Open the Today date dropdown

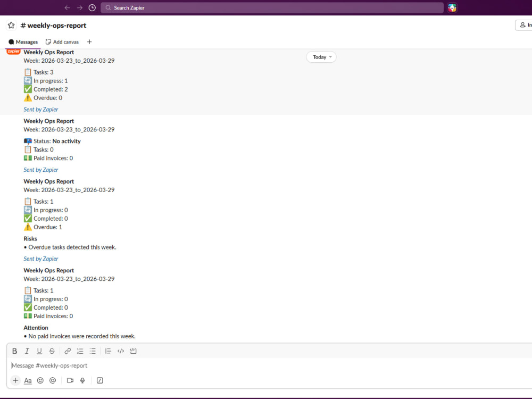pyautogui.click(x=321, y=57)
